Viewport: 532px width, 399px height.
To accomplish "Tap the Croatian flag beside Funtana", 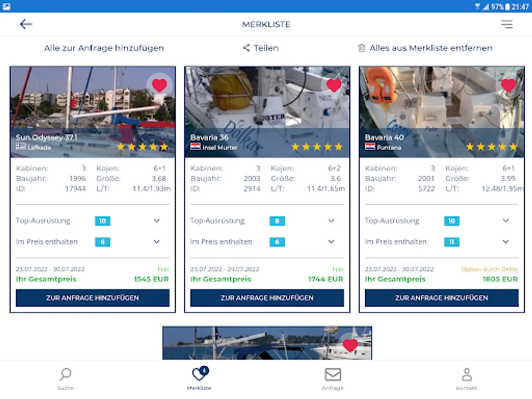I will (x=370, y=147).
